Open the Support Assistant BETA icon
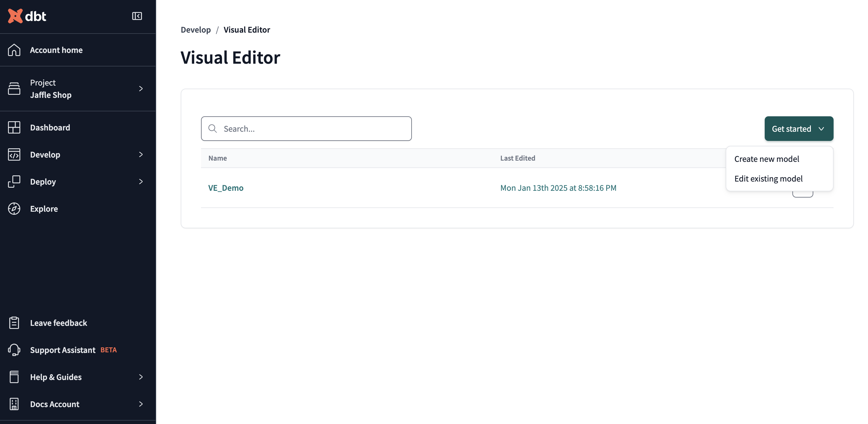This screenshot has height=424, width=868. click(14, 350)
